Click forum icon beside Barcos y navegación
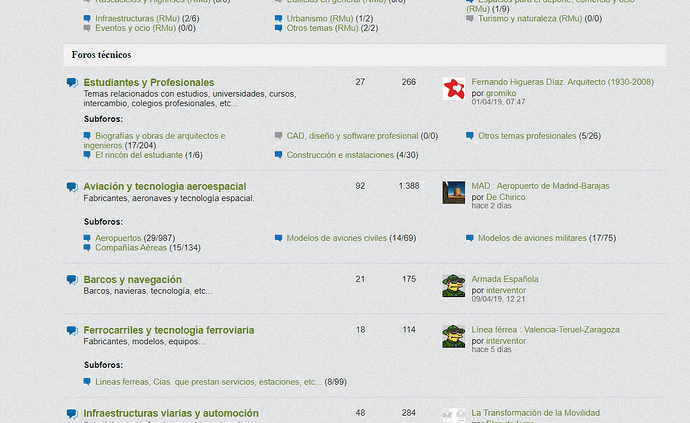 [x=71, y=280]
